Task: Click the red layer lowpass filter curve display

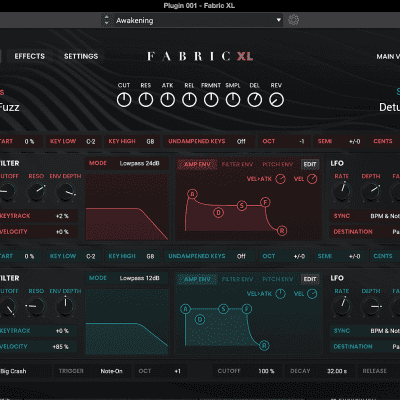Action: click(127, 207)
